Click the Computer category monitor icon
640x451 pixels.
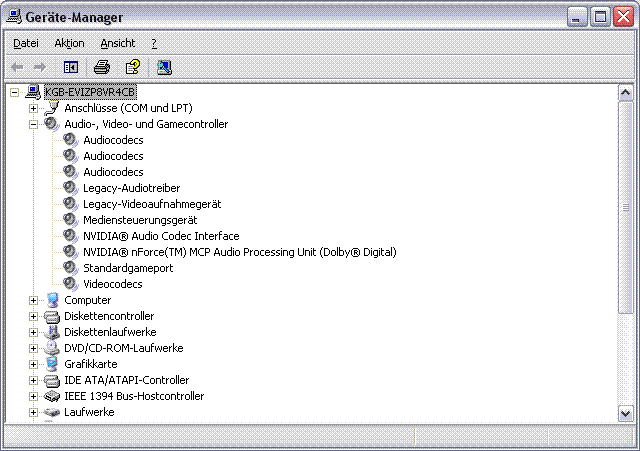pyautogui.click(x=52, y=300)
